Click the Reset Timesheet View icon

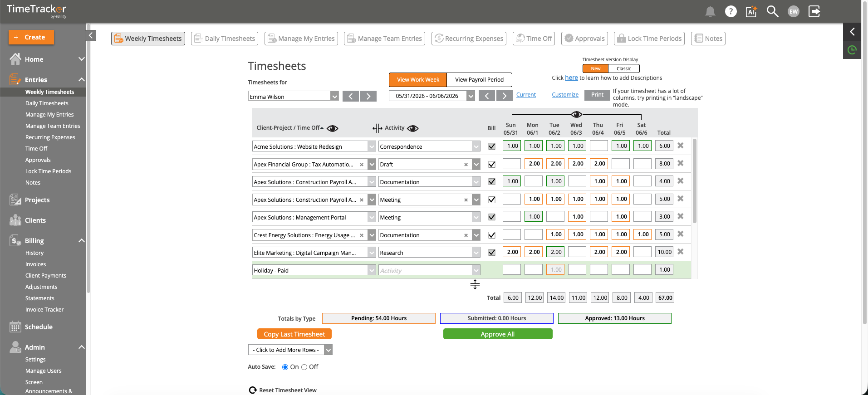253,390
